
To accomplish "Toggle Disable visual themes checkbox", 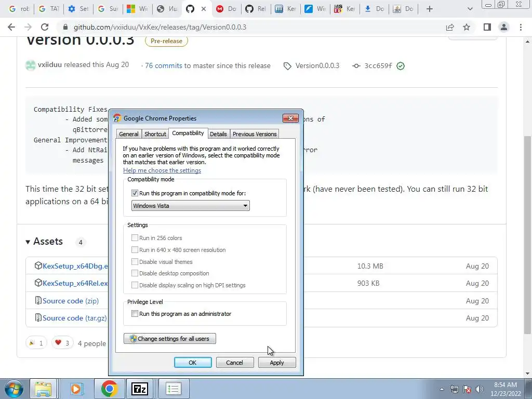I will pyautogui.click(x=135, y=262).
